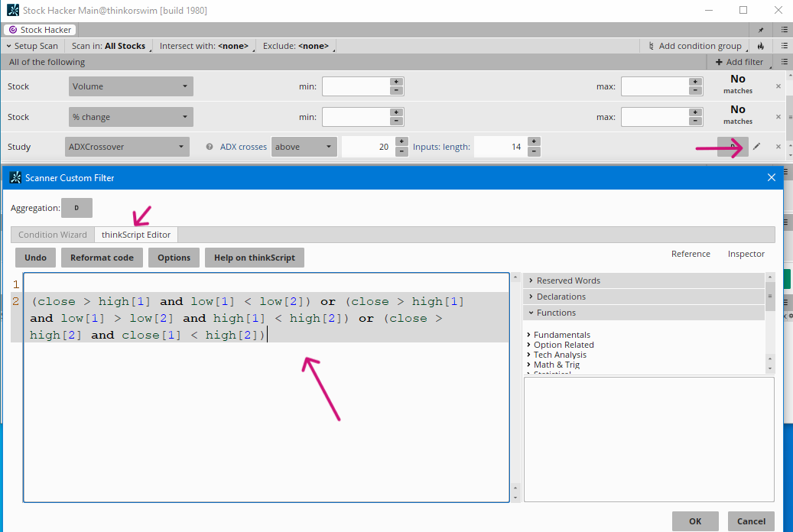Click into the Volume min input field

click(356, 86)
